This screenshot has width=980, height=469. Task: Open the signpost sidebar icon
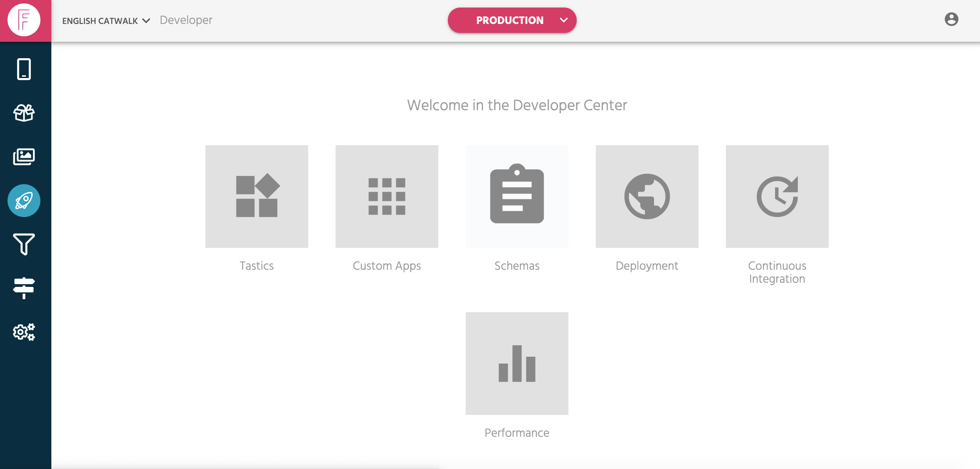click(x=24, y=288)
